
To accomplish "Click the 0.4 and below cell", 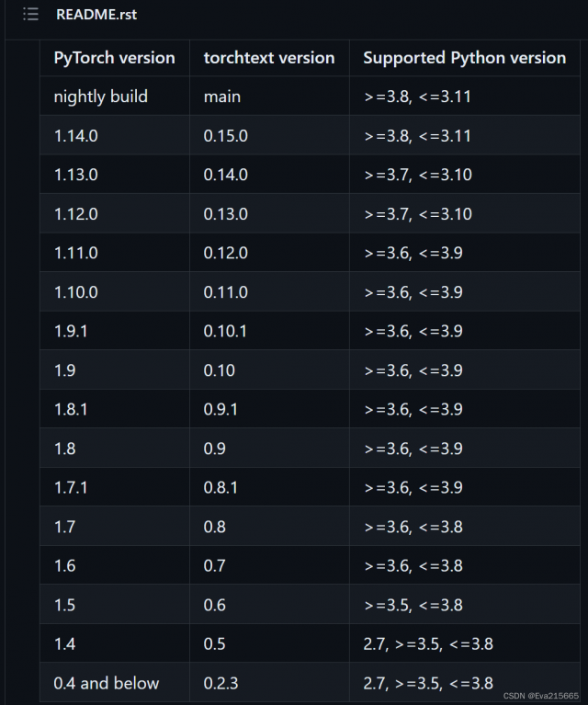I will (106, 683).
